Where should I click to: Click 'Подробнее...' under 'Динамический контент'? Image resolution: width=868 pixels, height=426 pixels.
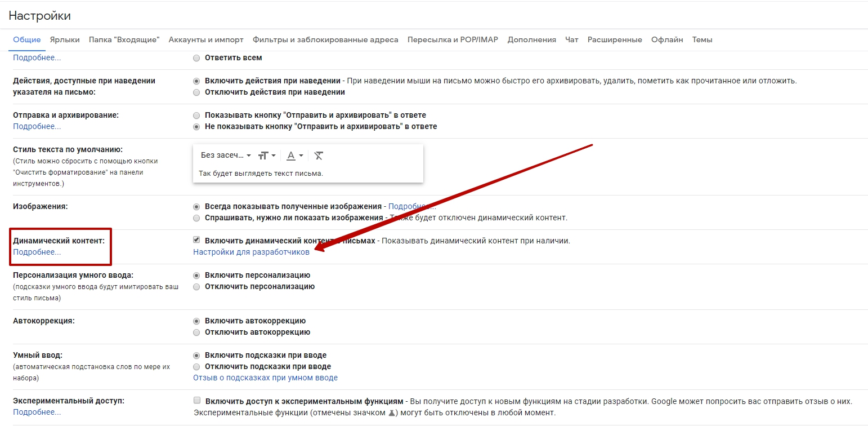point(37,252)
